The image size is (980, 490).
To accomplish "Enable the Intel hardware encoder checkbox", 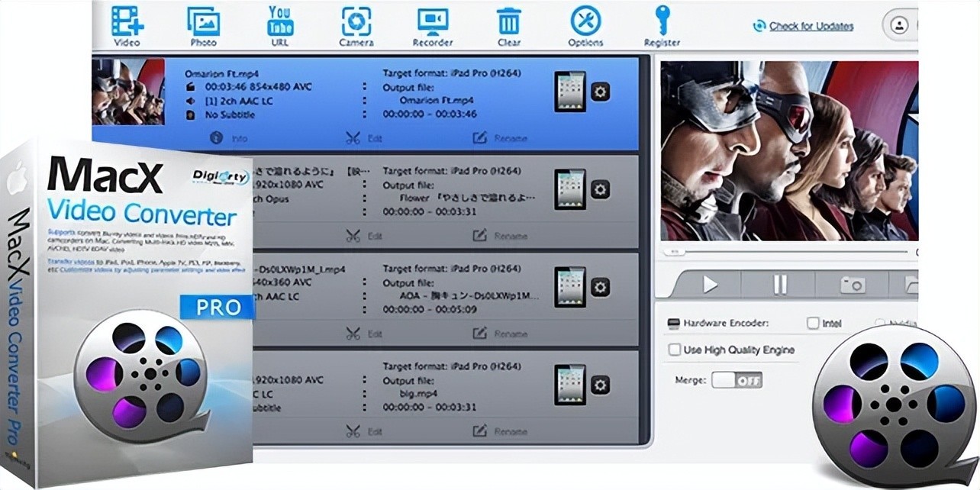I will (x=813, y=323).
